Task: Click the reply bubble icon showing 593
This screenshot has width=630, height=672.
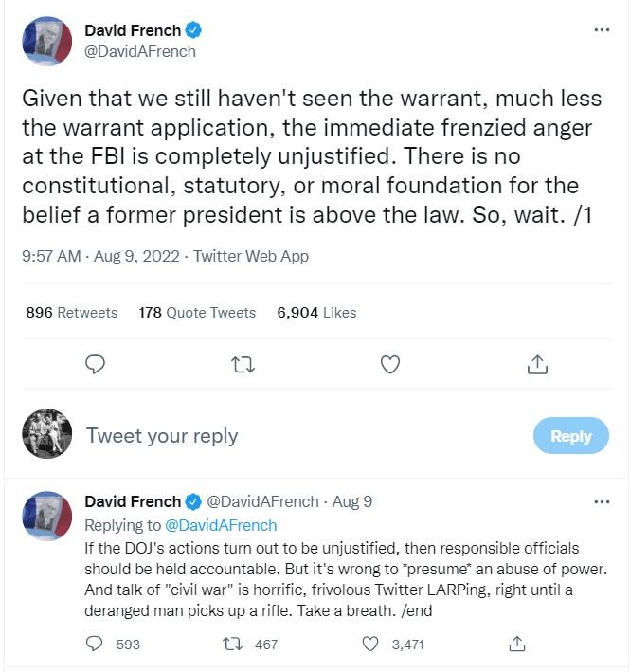Action: (94, 645)
